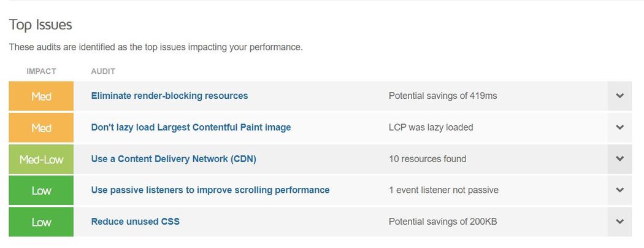Open Use passive listeners audit link
Screen dimensions: 644x248
click(210, 190)
